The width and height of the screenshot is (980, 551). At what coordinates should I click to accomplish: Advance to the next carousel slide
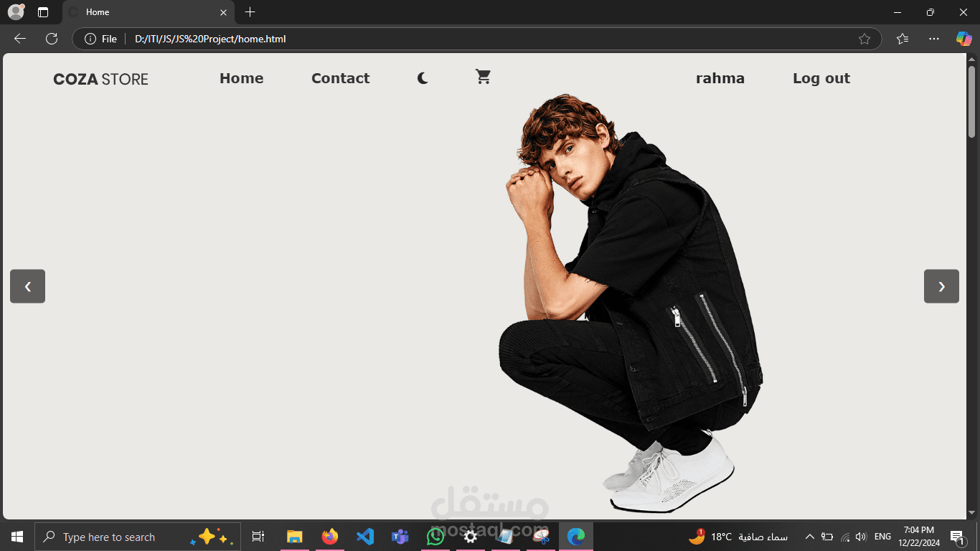[941, 286]
